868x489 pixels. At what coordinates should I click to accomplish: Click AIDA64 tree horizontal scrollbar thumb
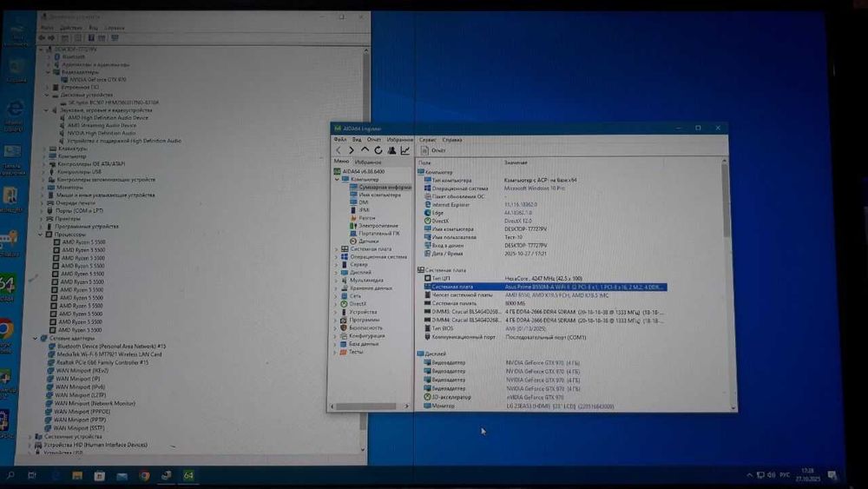coord(366,406)
